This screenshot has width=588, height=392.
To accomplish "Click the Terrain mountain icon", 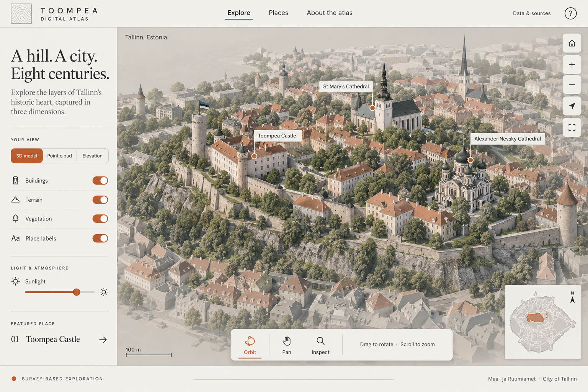I will [x=15, y=199].
